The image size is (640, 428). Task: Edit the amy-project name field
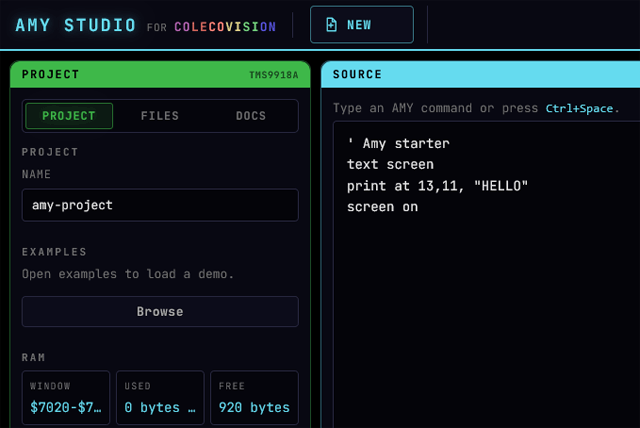160,205
